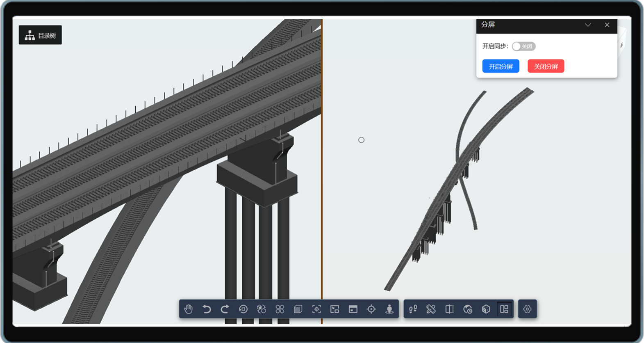This screenshot has width=644, height=343.
Task: Select the ruler measurement tool
Action: pos(431,309)
